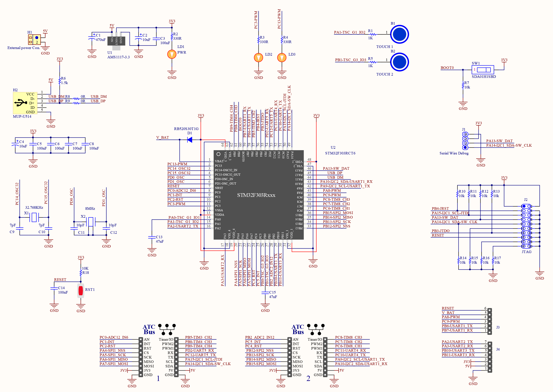Select the SW1 slide switch symbol
Screen dimensions: 553x392
(x=483, y=70)
